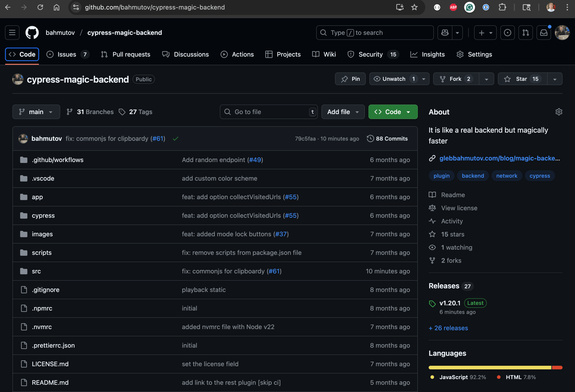Open the Security tab

pos(370,54)
